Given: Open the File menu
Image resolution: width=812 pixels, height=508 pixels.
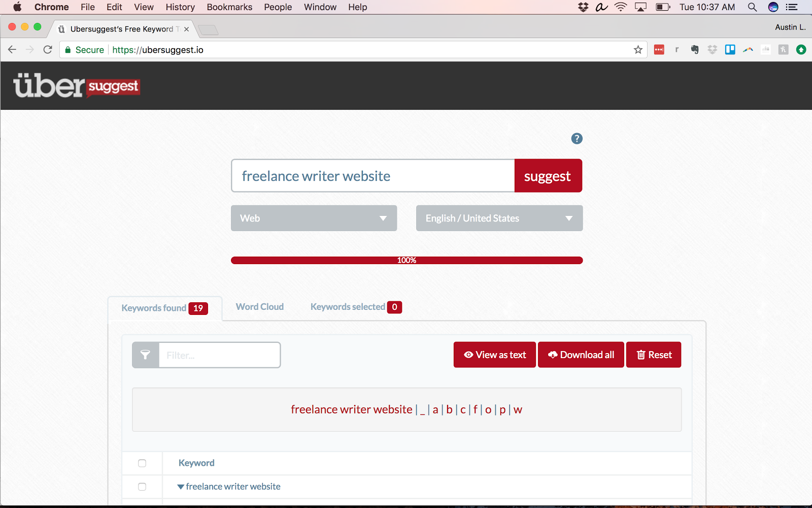Looking at the screenshot, I should (x=88, y=7).
